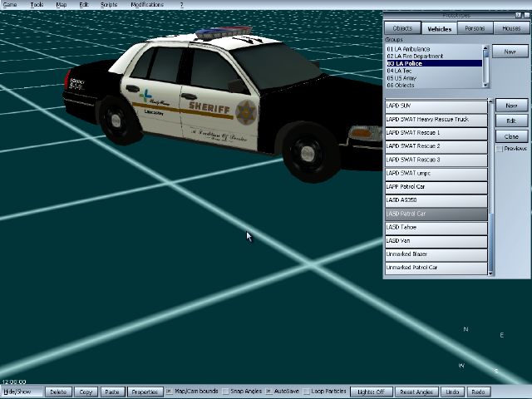
Task: Select LASD Patrol Car prototype
Action: [x=436, y=214]
